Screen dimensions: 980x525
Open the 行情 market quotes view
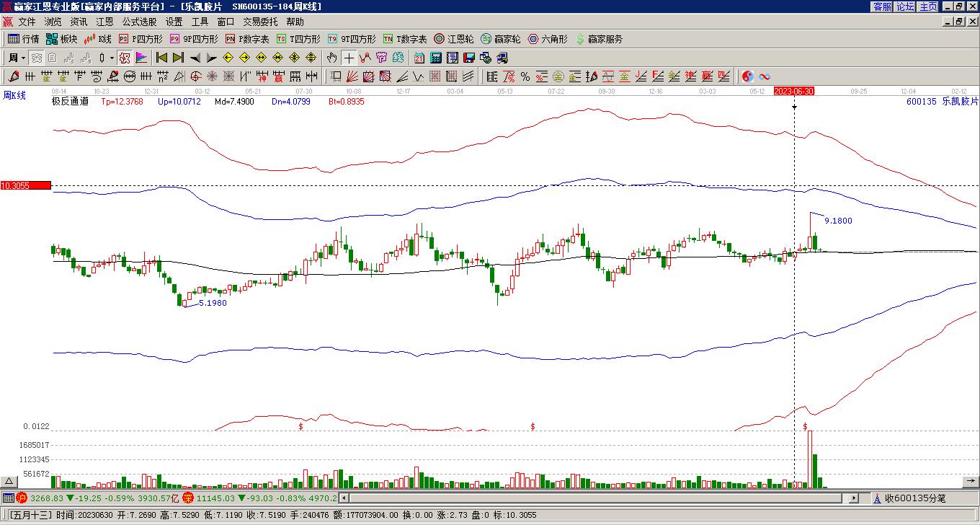point(23,39)
